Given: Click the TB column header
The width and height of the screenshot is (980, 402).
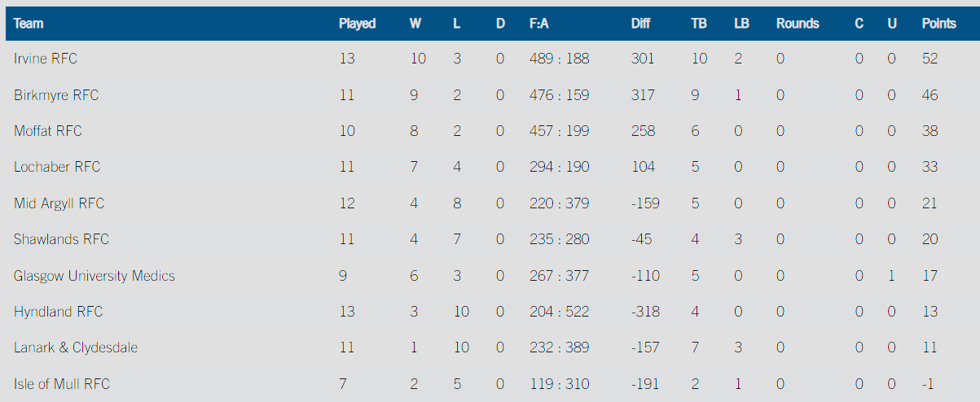Looking at the screenshot, I should click(x=699, y=24).
